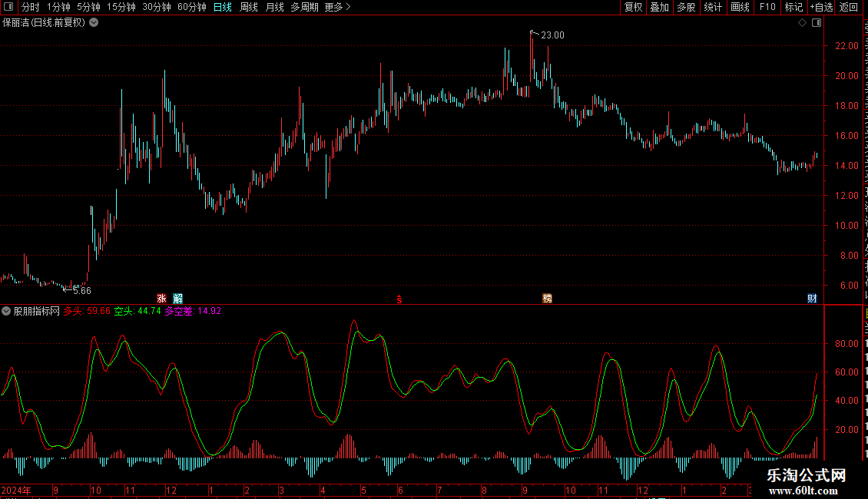Viewport: 868px width, 499px height.
Task: Click the 返回 back button
Action: [x=849, y=7]
